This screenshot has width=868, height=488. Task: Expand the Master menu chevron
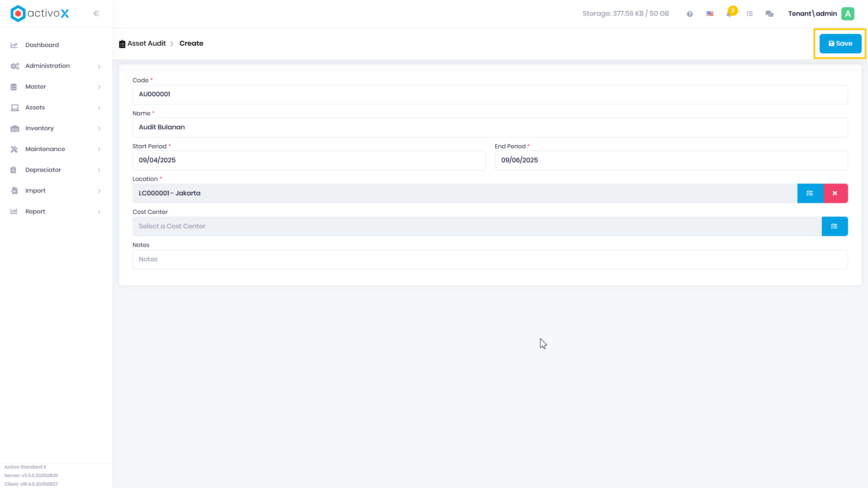pyautogui.click(x=99, y=87)
